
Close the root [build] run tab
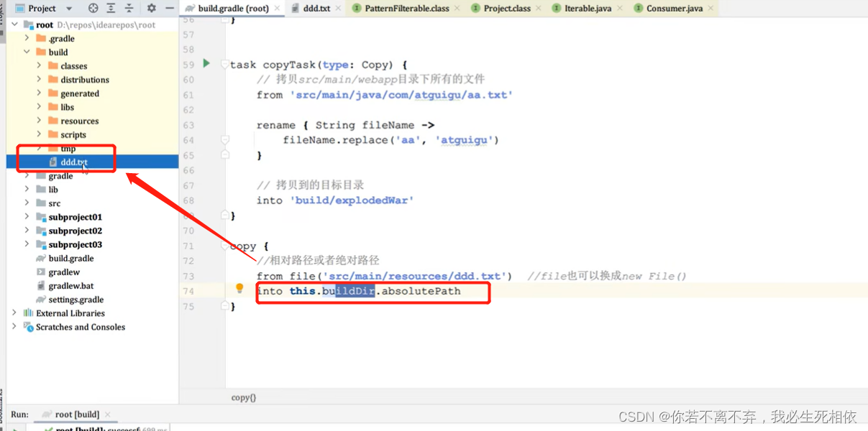click(108, 414)
